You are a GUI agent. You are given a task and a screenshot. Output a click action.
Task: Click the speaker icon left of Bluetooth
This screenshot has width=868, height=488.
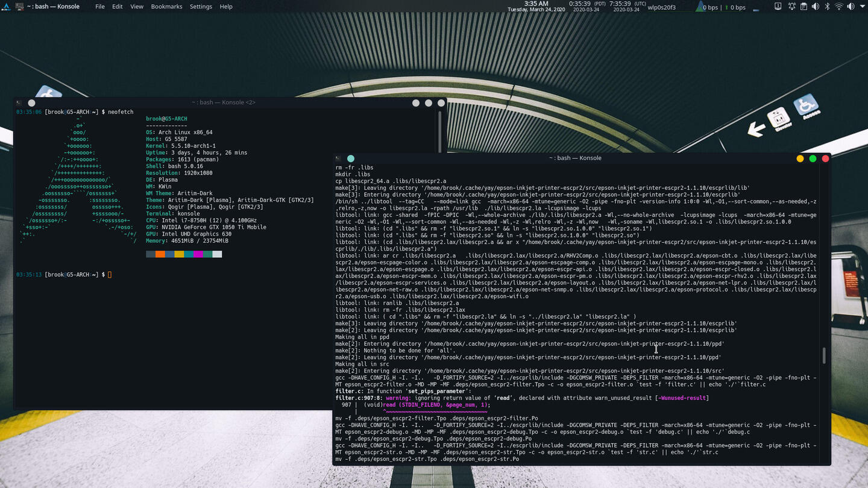(x=815, y=7)
